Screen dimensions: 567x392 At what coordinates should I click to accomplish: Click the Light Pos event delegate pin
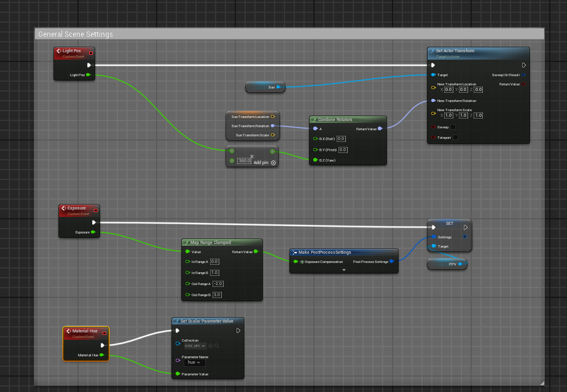pos(91,53)
